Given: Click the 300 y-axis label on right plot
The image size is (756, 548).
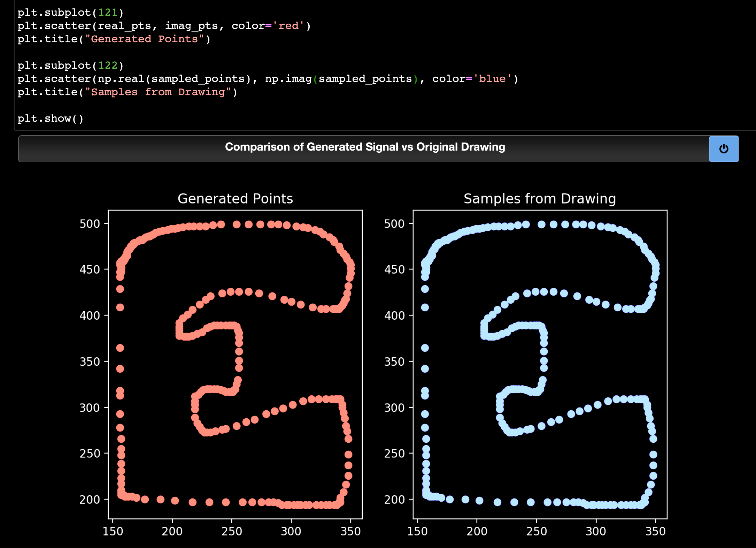Looking at the screenshot, I should click(x=394, y=408).
